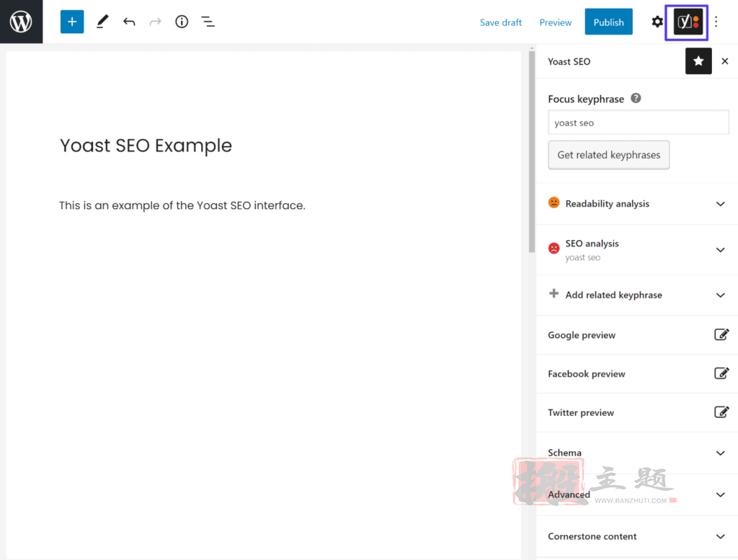Click the Focus keyphrase help icon
The width and height of the screenshot is (738, 560).
tap(636, 98)
